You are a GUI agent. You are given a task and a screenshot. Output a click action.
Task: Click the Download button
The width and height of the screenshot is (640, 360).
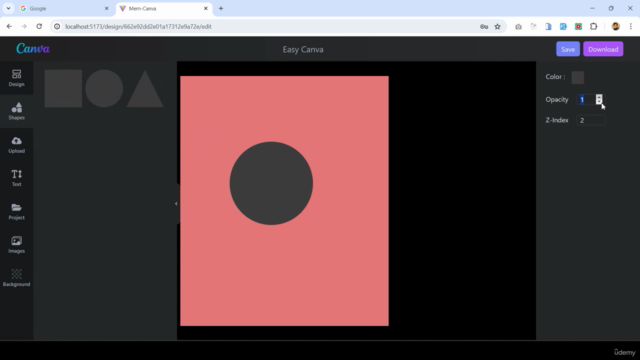click(603, 49)
